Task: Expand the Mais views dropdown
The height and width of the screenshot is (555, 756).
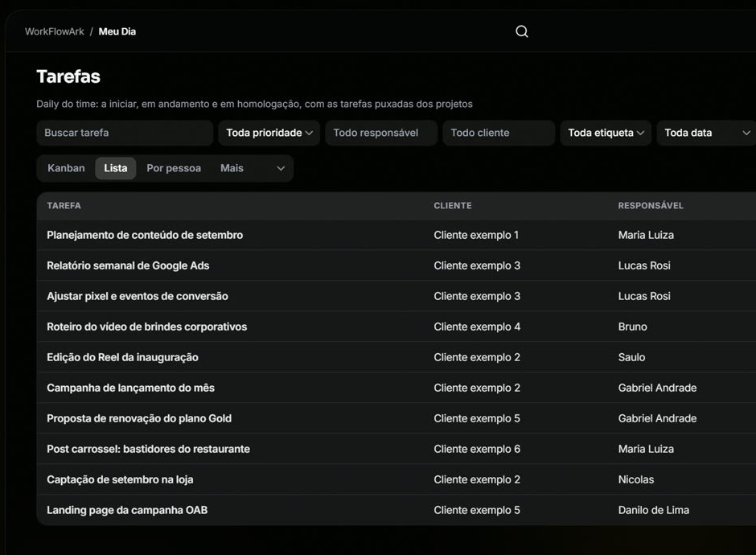Action: [x=253, y=168]
